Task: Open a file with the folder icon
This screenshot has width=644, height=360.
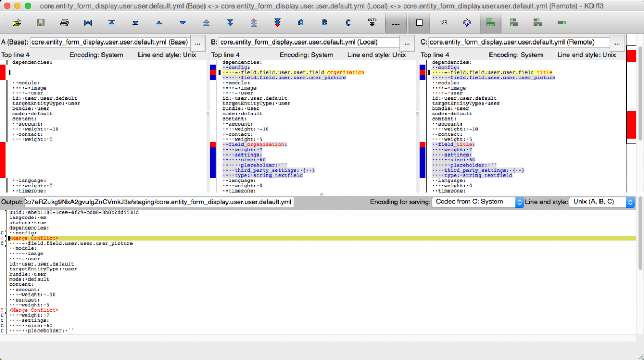Action: tap(16, 23)
